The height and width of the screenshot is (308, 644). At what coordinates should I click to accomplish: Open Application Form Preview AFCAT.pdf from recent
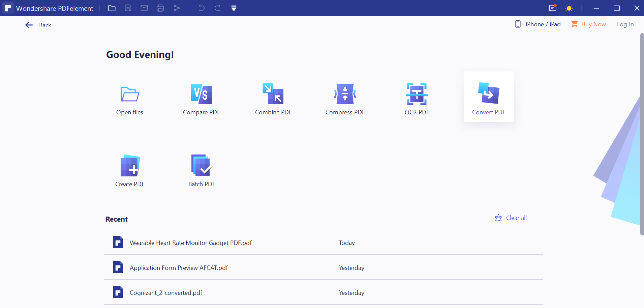tap(179, 268)
